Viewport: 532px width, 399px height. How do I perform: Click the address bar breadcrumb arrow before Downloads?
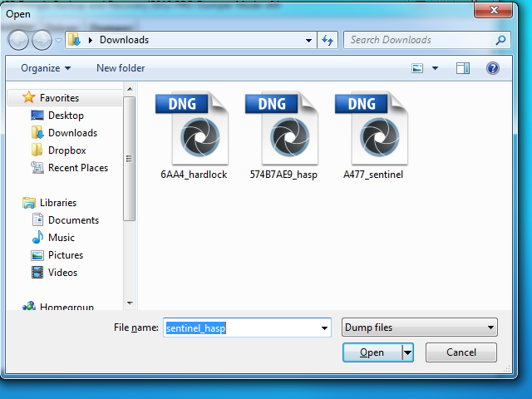[x=91, y=40]
